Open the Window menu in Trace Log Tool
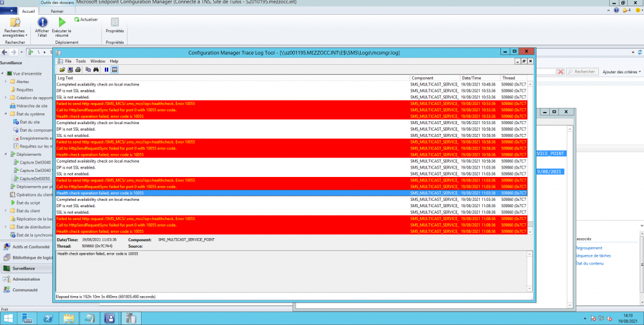 click(98, 61)
